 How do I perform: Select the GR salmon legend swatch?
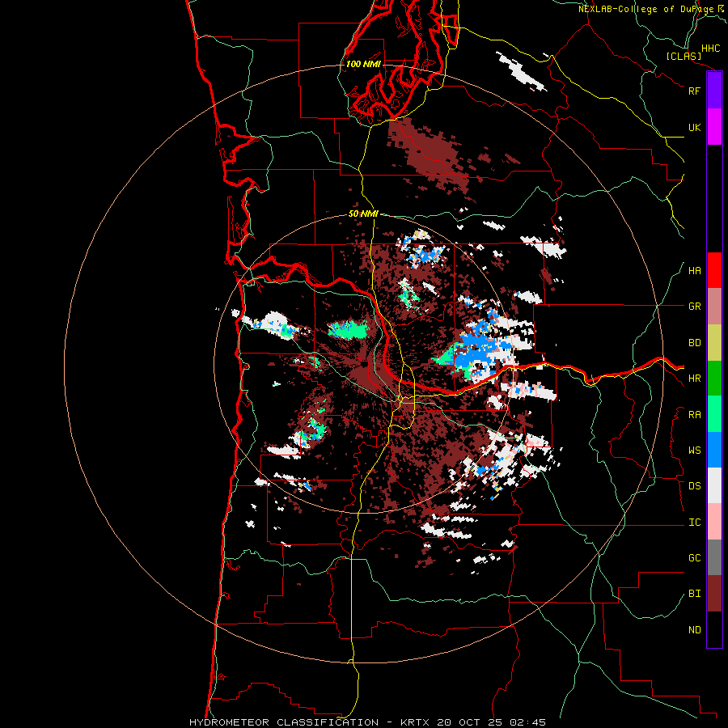714,307
